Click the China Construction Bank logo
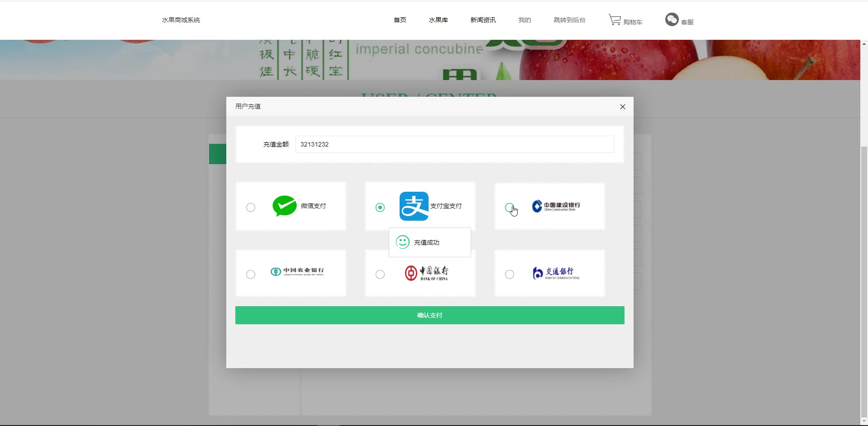 (556, 206)
